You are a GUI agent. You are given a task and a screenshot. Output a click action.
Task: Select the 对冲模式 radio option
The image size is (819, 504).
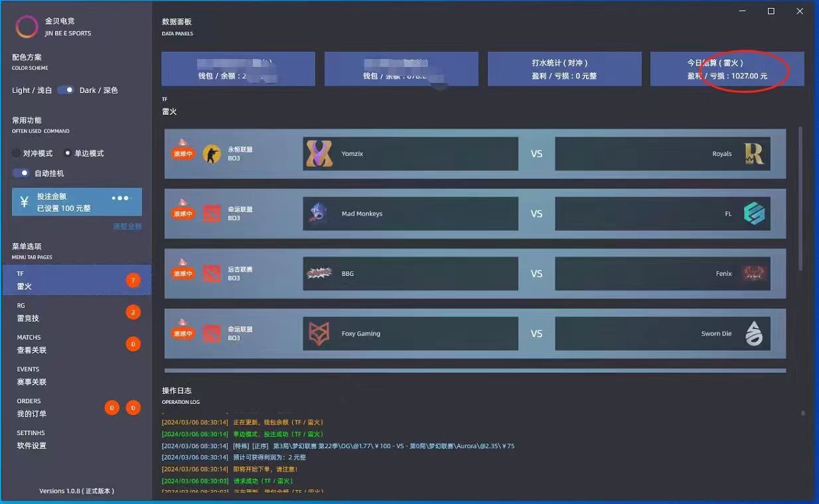[x=17, y=153]
